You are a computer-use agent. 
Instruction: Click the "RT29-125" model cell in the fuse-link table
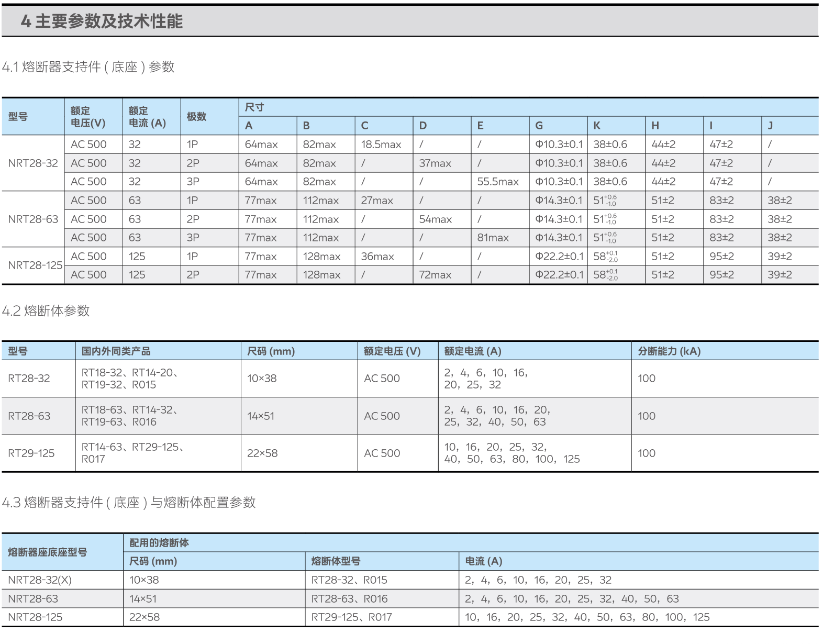point(31,453)
